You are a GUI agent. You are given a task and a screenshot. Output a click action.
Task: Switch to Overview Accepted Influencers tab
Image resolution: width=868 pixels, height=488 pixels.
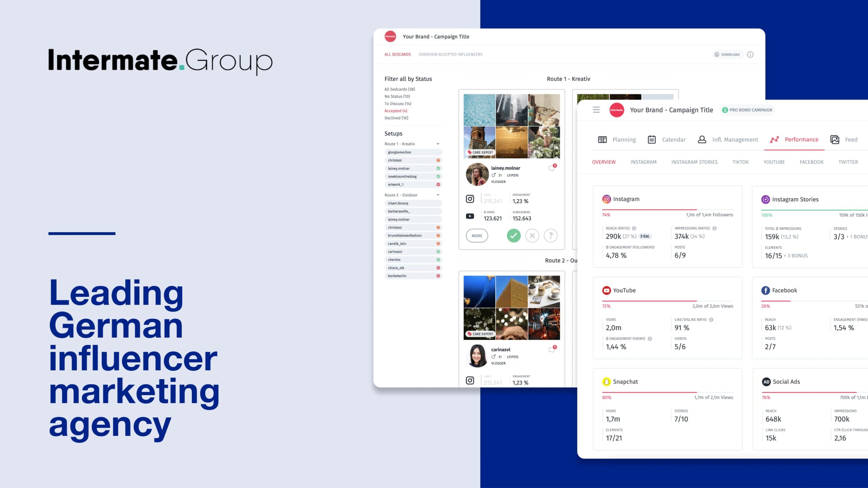[x=450, y=55]
